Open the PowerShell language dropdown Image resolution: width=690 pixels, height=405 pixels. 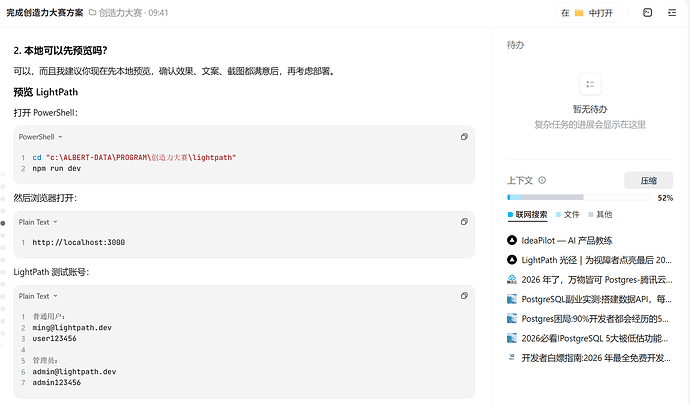point(40,137)
